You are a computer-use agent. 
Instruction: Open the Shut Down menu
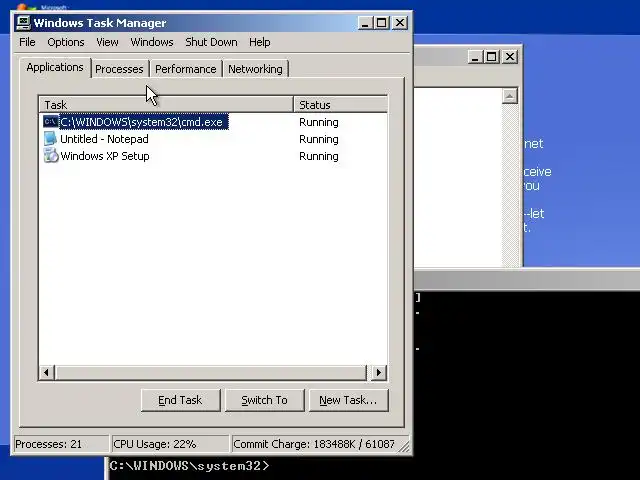pos(211,42)
